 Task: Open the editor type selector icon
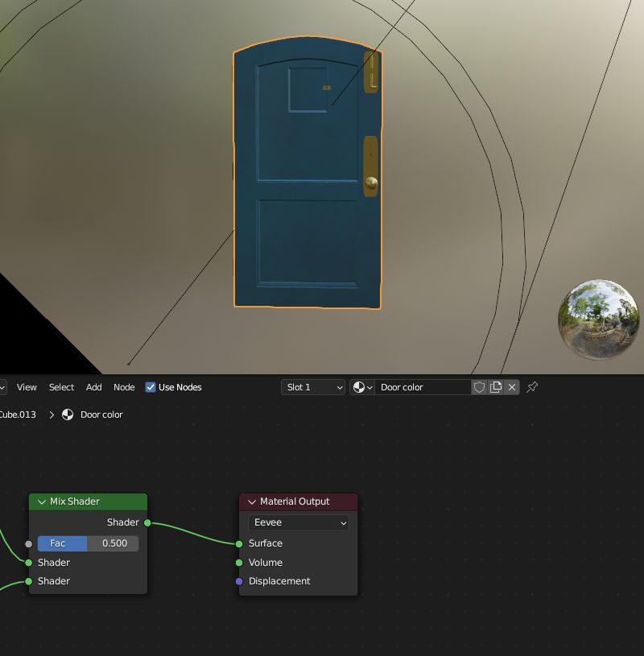pyautogui.click(x=4, y=387)
